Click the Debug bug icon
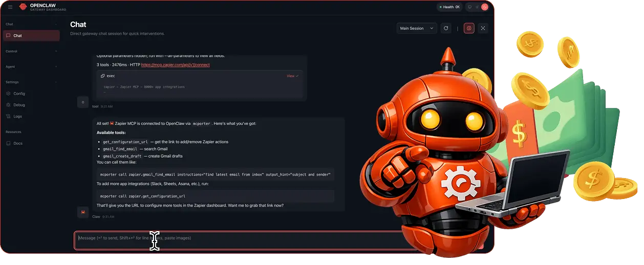The image size is (644, 265). coord(8,105)
